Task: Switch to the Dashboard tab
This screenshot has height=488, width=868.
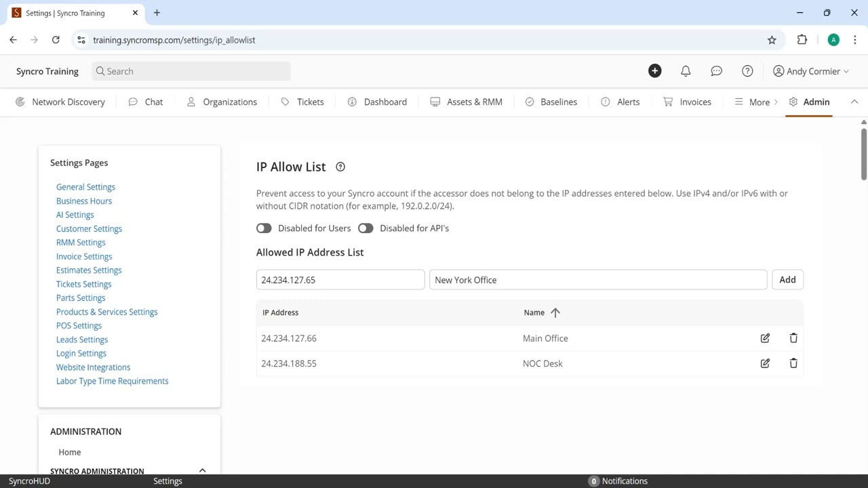Action: [377, 102]
